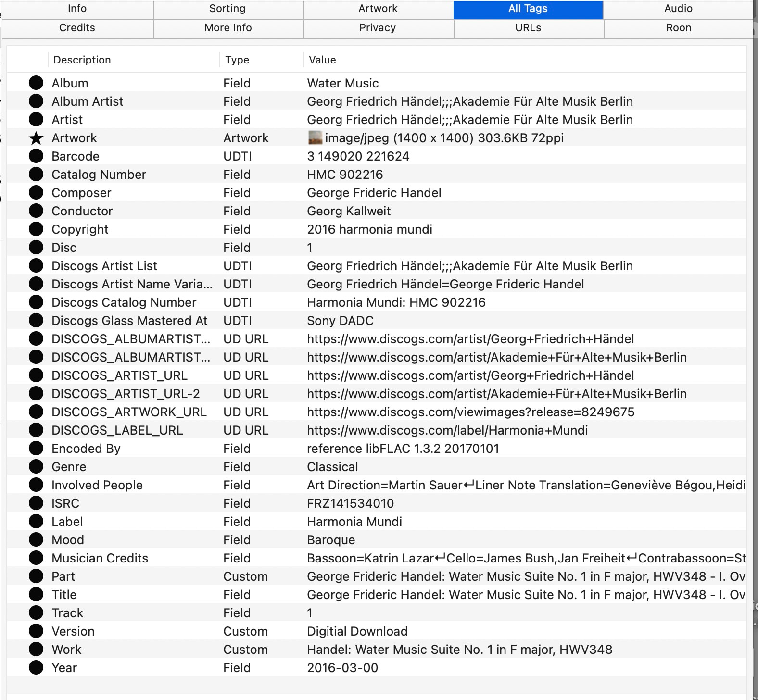Viewport: 758px width, 700px height.
Task: Click the circle icon beside ISRC
Action: (x=36, y=503)
